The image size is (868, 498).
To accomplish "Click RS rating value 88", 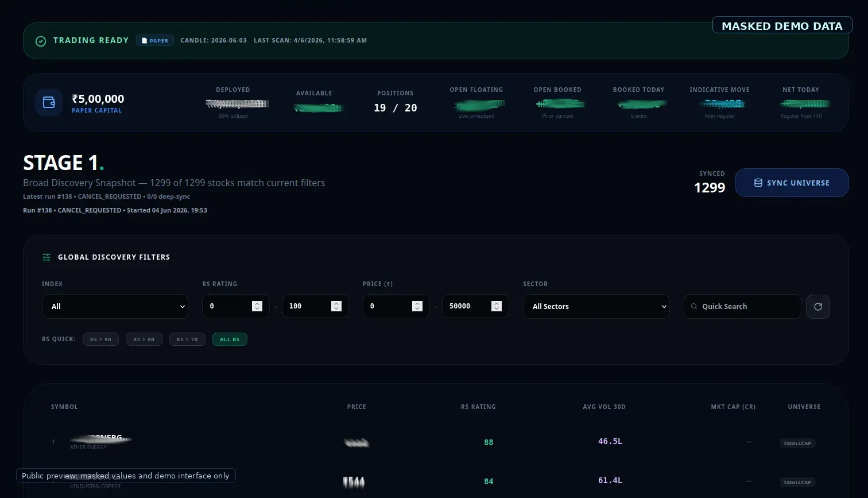I will pos(489,442).
